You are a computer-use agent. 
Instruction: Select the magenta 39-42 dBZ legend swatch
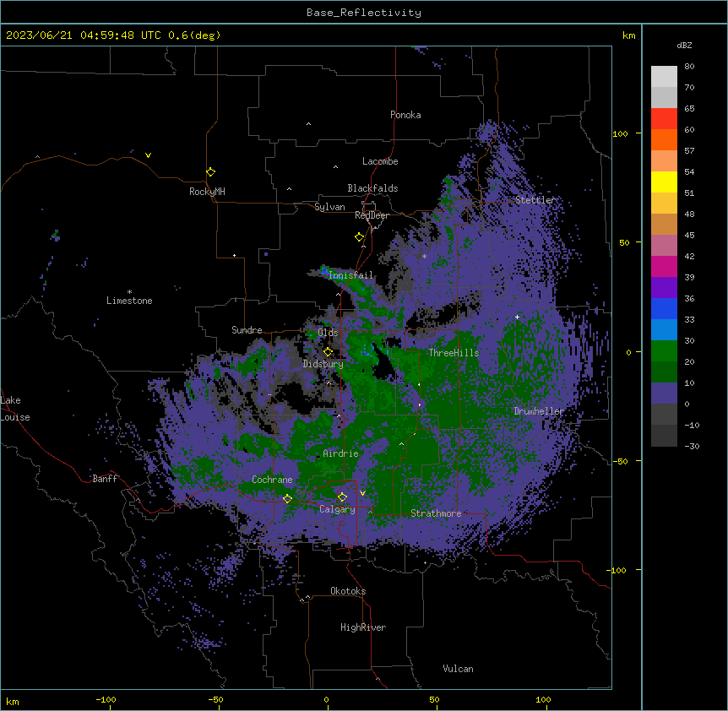tap(664, 266)
